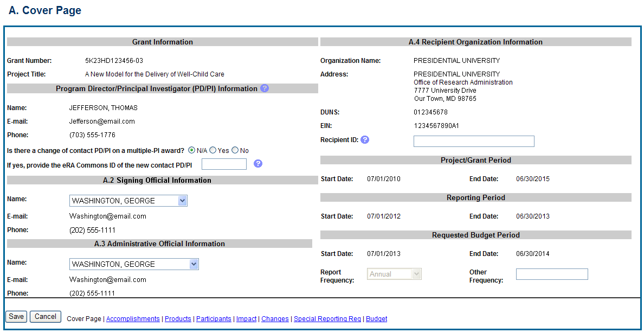Viewport: 644px width, 333px height.
Task: Click help icon beside PD/PI Information header
Action: (x=265, y=88)
